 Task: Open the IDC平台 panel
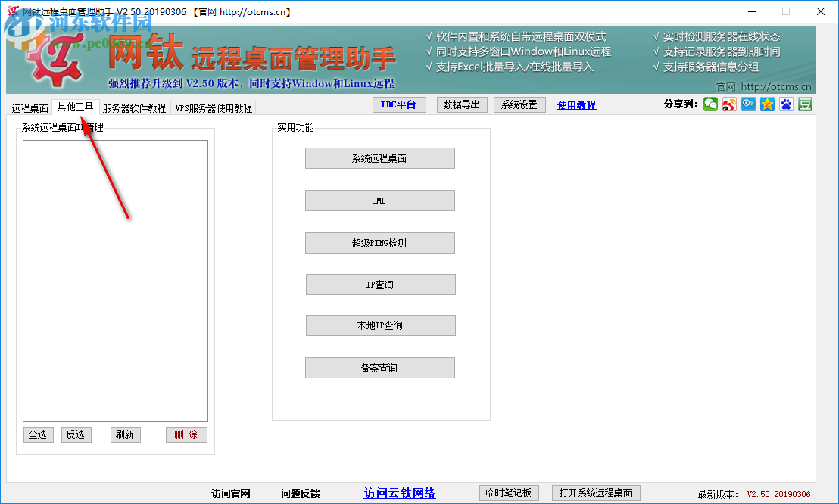399,104
